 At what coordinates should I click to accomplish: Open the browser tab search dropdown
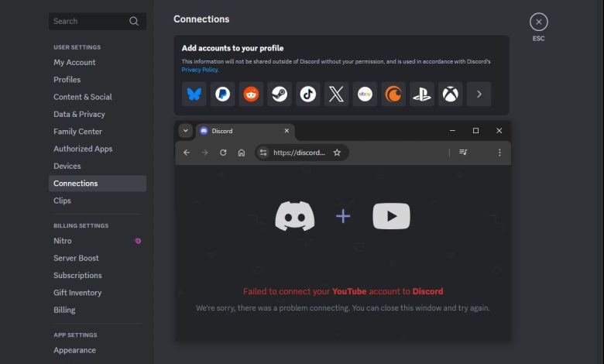click(x=185, y=131)
